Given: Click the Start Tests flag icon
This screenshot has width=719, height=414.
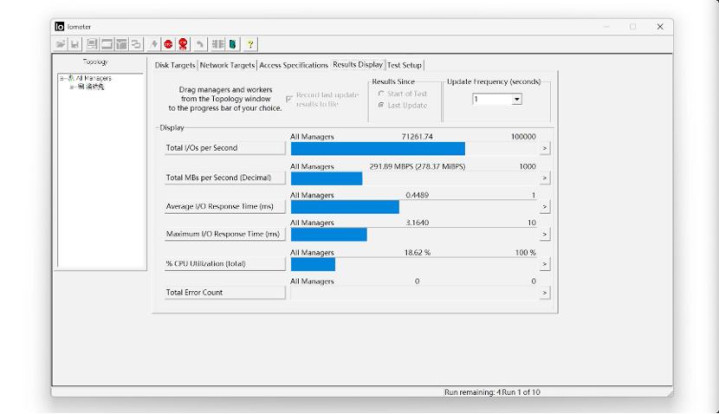Looking at the screenshot, I should coord(154,44).
